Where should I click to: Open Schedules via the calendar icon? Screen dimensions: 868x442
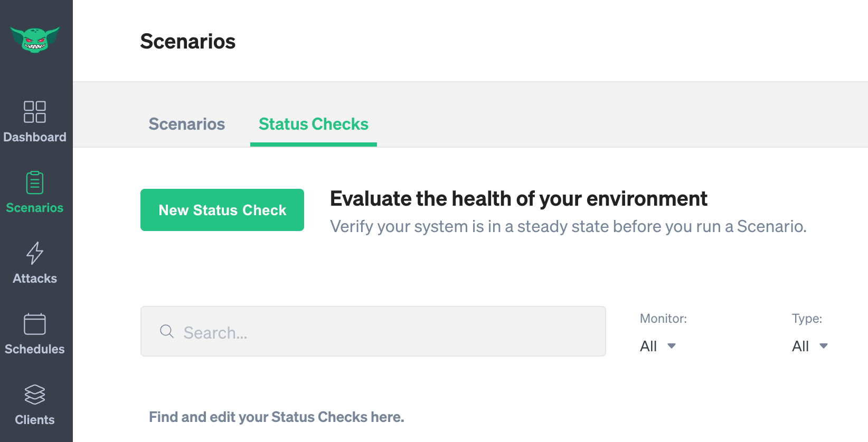point(35,323)
